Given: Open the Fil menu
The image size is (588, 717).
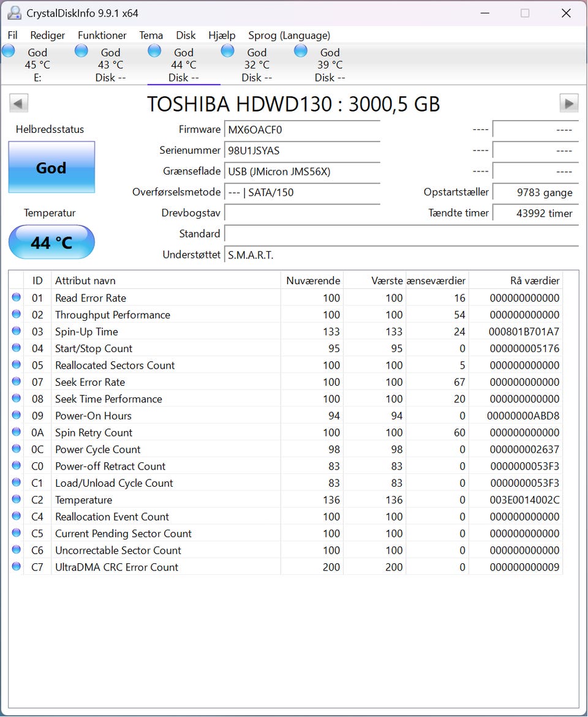Looking at the screenshot, I should pyautogui.click(x=13, y=36).
